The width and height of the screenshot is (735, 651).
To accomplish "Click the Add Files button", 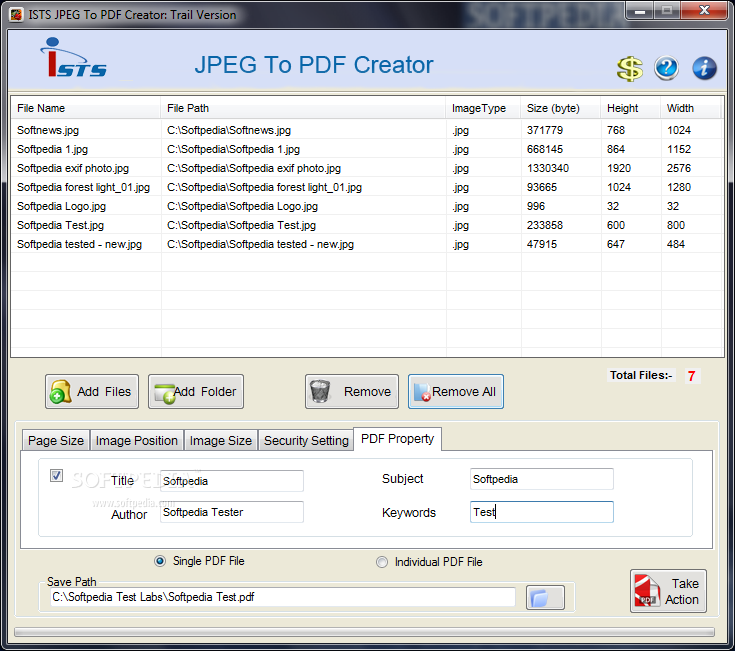I will 92,391.
